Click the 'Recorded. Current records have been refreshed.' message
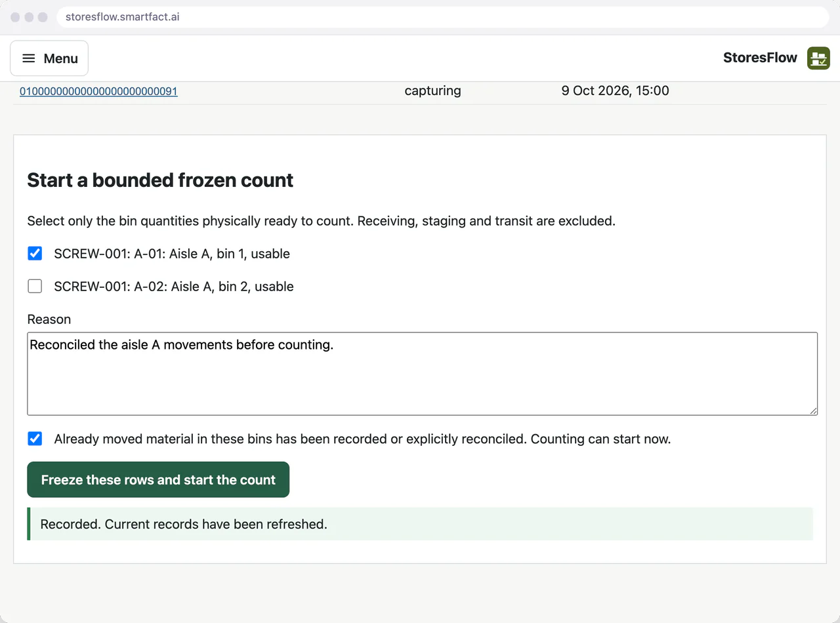The height and width of the screenshot is (623, 840). (x=420, y=524)
